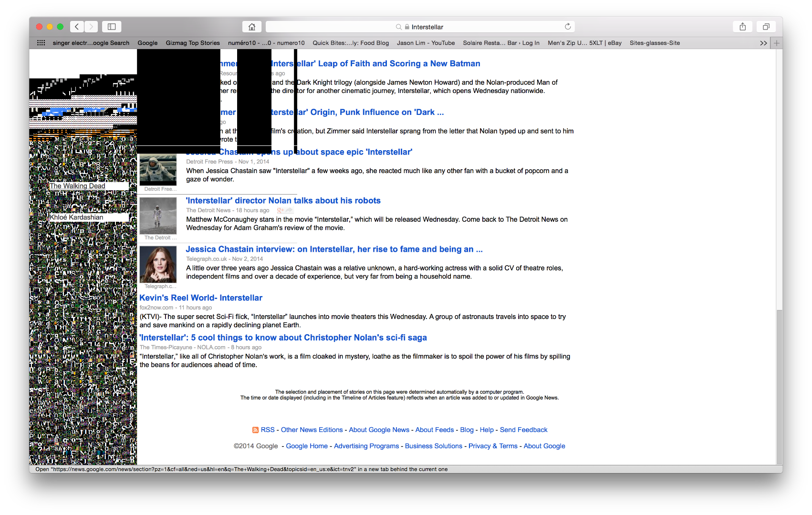Go back using Safari's back arrow
The height and width of the screenshot is (515, 812).
click(x=77, y=27)
